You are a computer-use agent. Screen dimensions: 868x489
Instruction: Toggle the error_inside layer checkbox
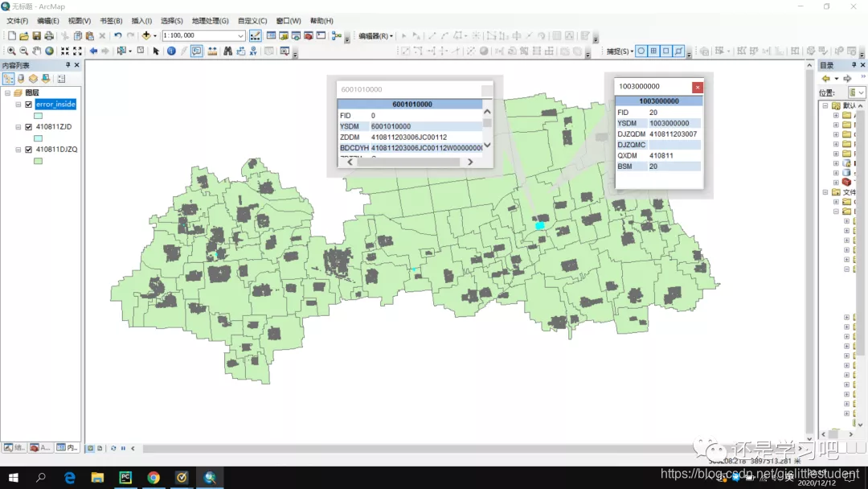point(29,104)
